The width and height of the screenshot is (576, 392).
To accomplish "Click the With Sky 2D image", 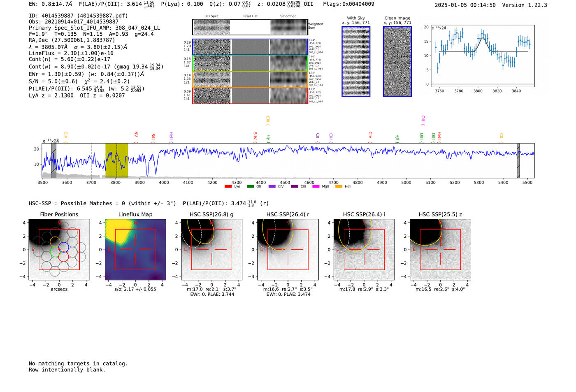I will [x=356, y=61].
